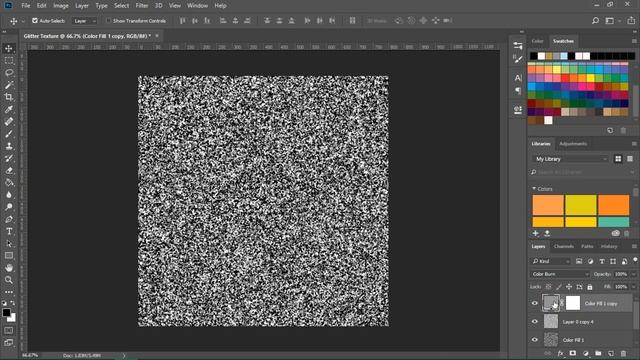This screenshot has width=640, height=360.
Task: Toggle lock transparent pixels
Action: tap(549, 287)
